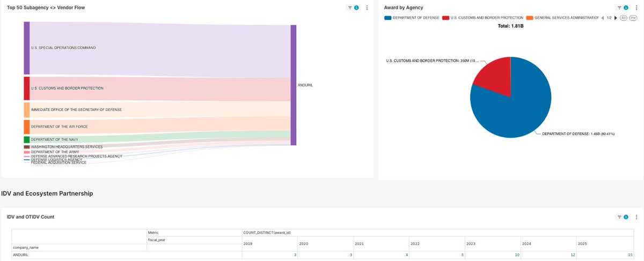This screenshot has height=261, width=644.
Task: Select Department of the Navy green node
Action: (x=27, y=139)
